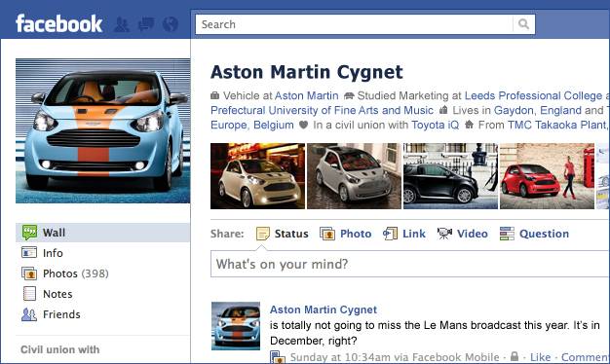Image resolution: width=610 pixels, height=364 pixels.
Task: Click the Video camera icon
Action: [x=444, y=234]
